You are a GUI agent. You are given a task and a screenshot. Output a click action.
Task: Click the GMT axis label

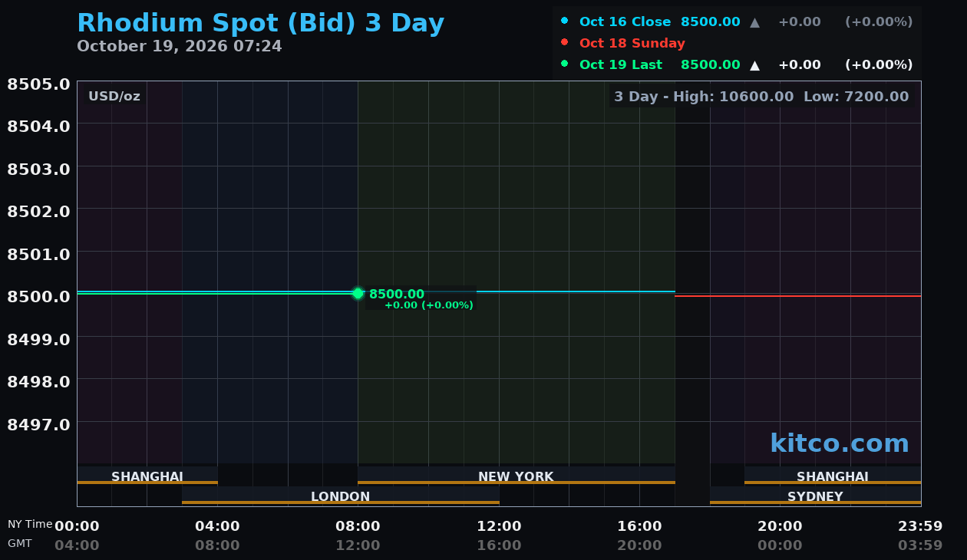tap(20, 543)
